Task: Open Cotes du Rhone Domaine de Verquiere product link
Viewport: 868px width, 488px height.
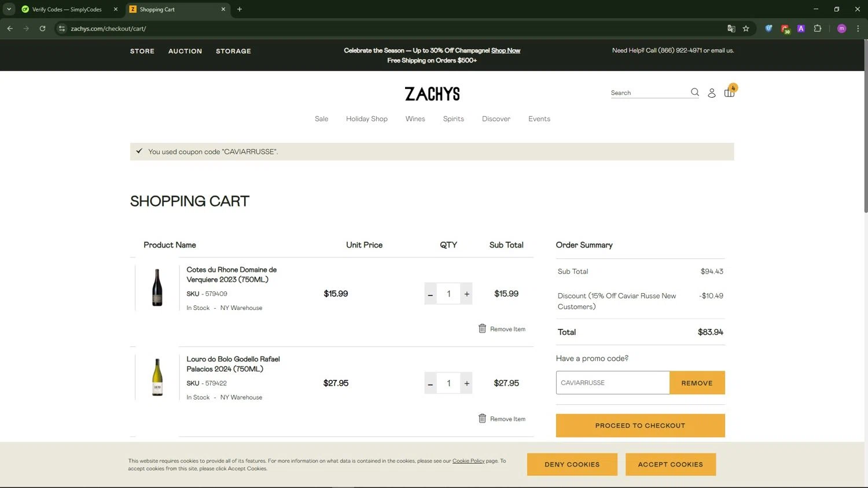Action: (x=231, y=275)
